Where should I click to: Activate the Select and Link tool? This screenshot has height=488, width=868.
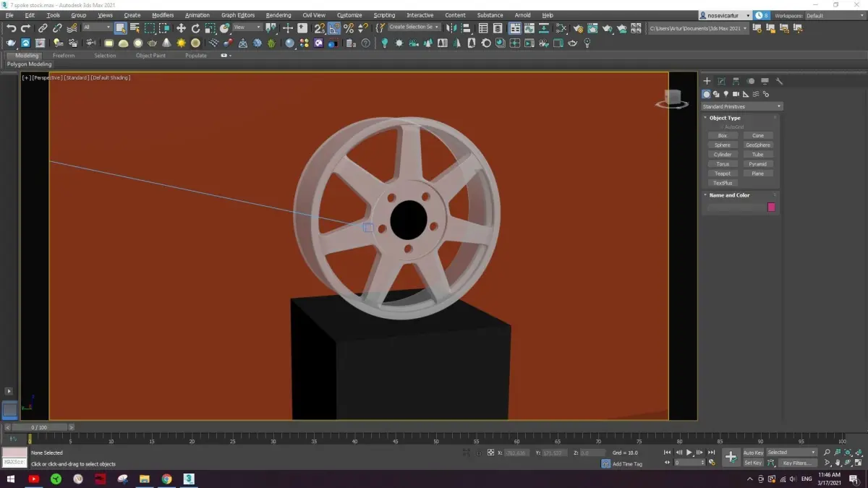coord(43,28)
